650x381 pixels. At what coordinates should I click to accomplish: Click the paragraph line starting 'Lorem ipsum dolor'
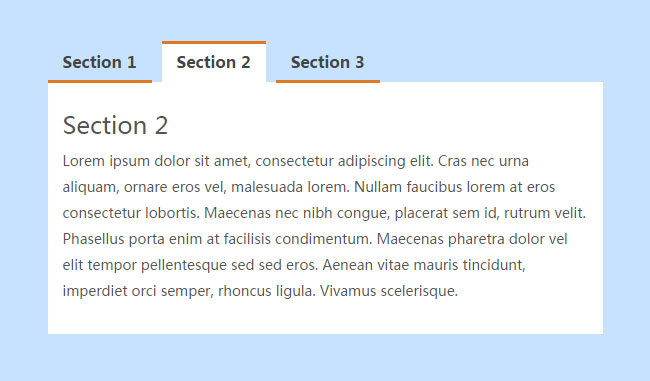click(296, 161)
